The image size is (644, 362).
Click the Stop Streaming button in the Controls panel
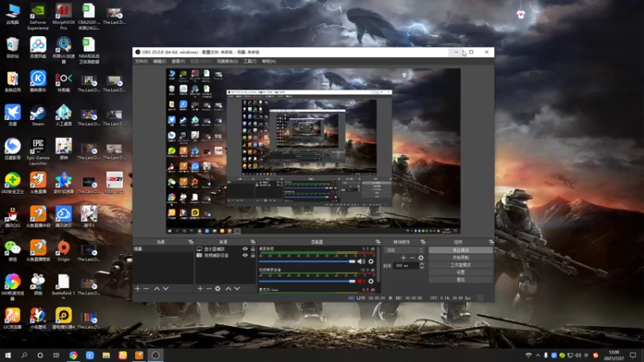point(460,250)
